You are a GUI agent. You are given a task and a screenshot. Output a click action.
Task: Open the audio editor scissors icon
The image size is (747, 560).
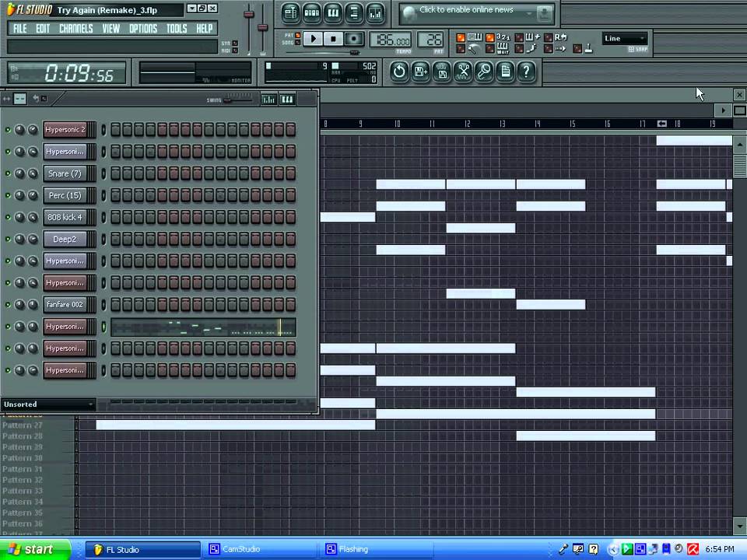(x=463, y=72)
